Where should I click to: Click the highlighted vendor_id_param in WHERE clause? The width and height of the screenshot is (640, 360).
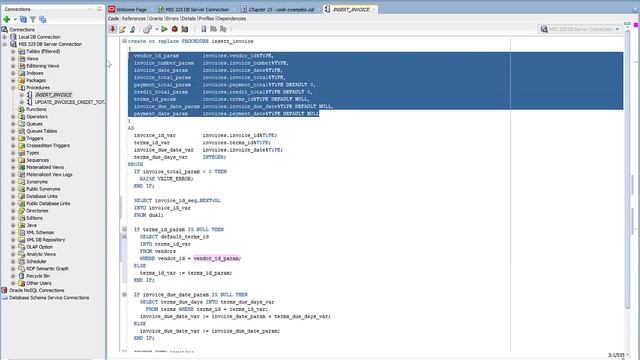coord(217,258)
